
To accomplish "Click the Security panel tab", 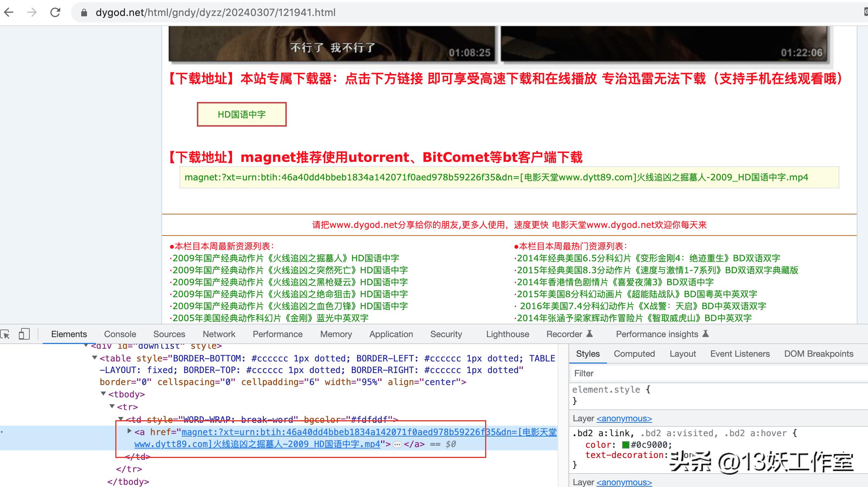I will coord(446,333).
